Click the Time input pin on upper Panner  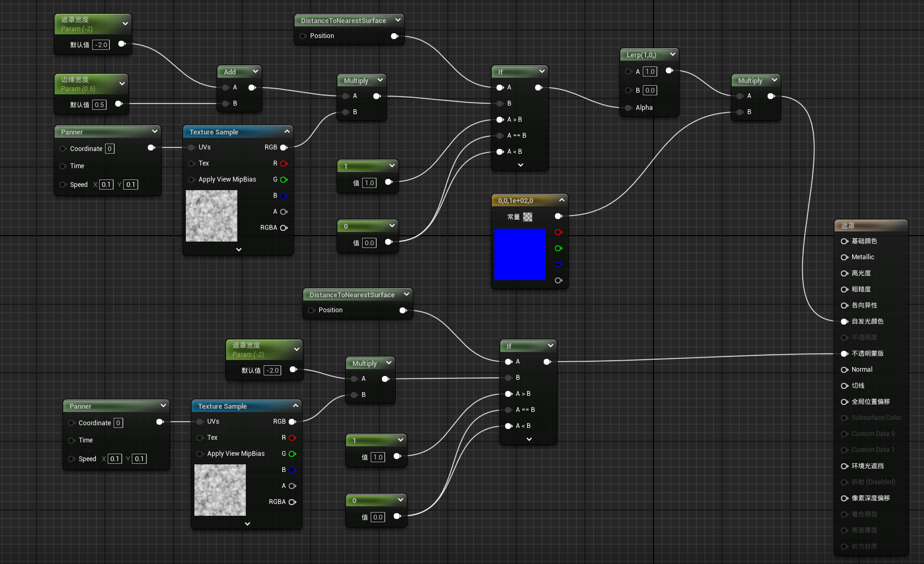pyautogui.click(x=63, y=166)
